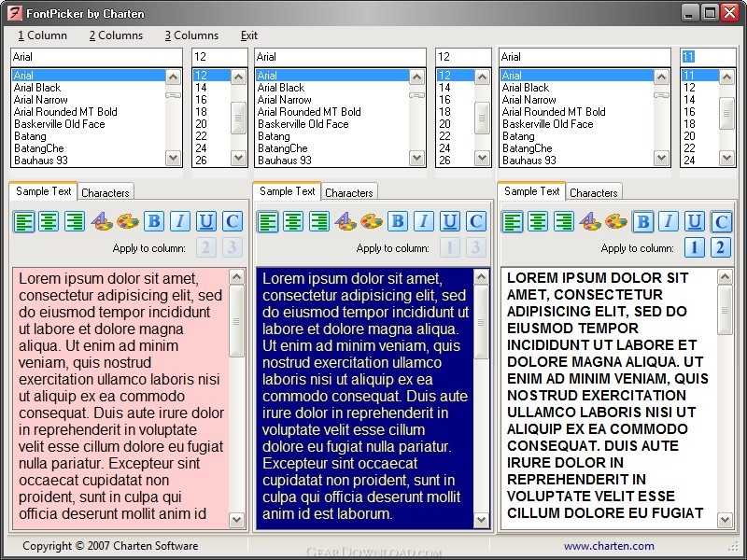Center-align text in the first column

pos(49,222)
